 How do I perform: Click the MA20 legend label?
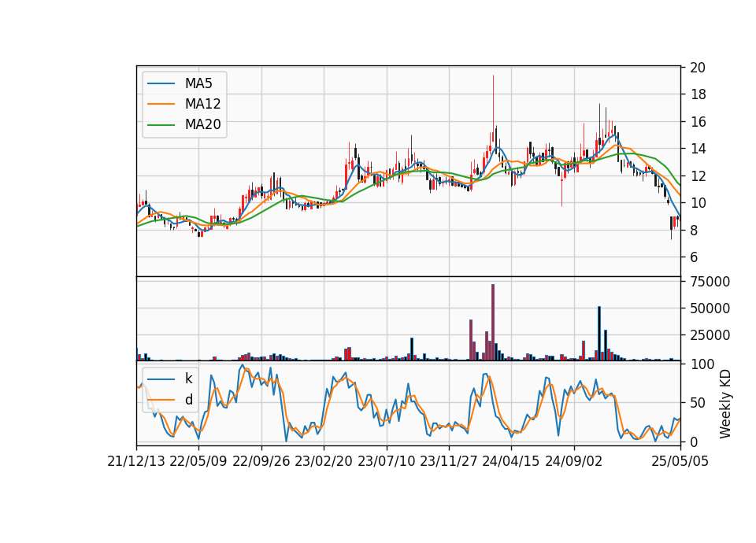202,124
